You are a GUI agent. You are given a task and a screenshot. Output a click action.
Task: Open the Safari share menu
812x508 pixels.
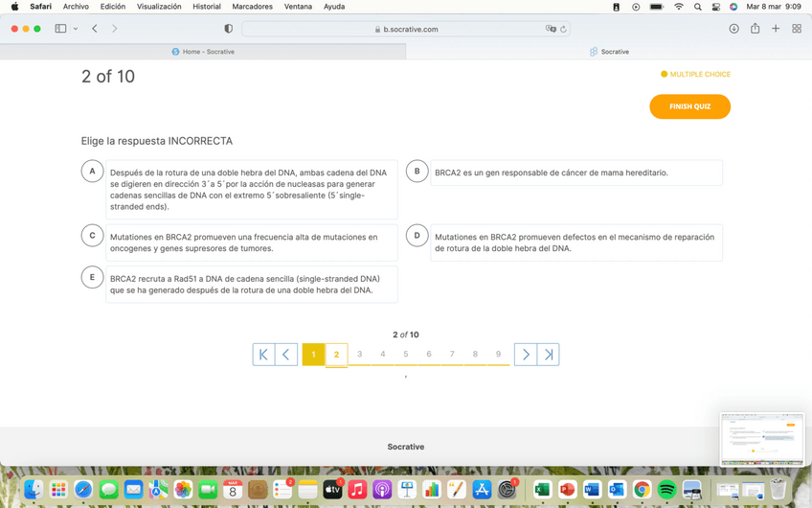coord(756,29)
